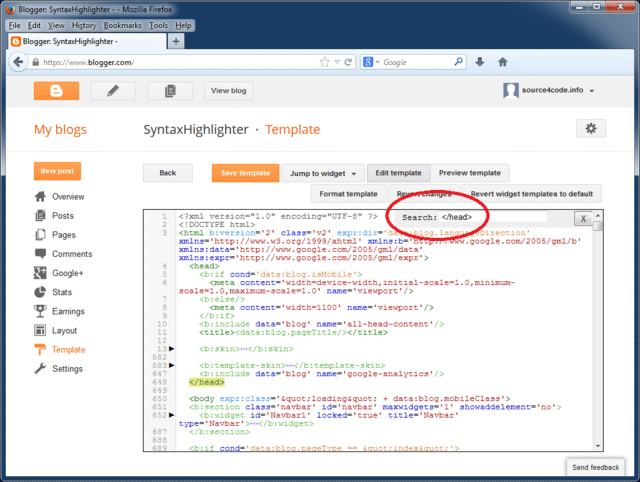
Task: Click the Google+ sidebar icon
Action: (40, 273)
